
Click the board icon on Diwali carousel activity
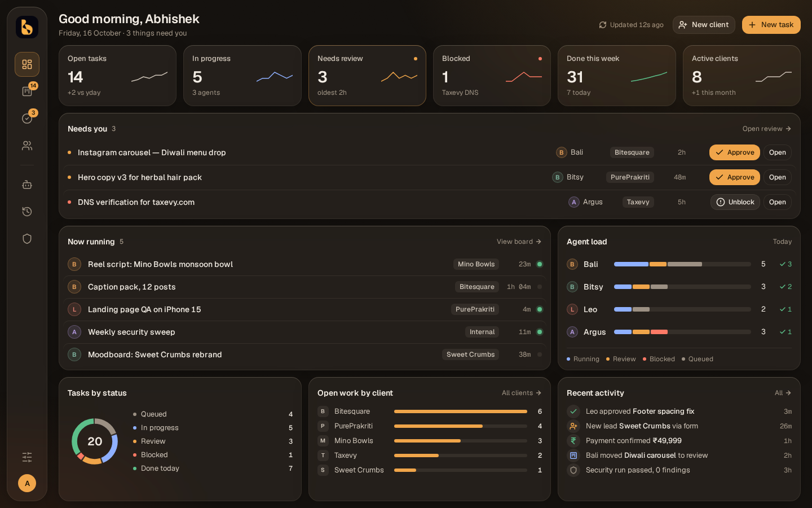point(573,456)
